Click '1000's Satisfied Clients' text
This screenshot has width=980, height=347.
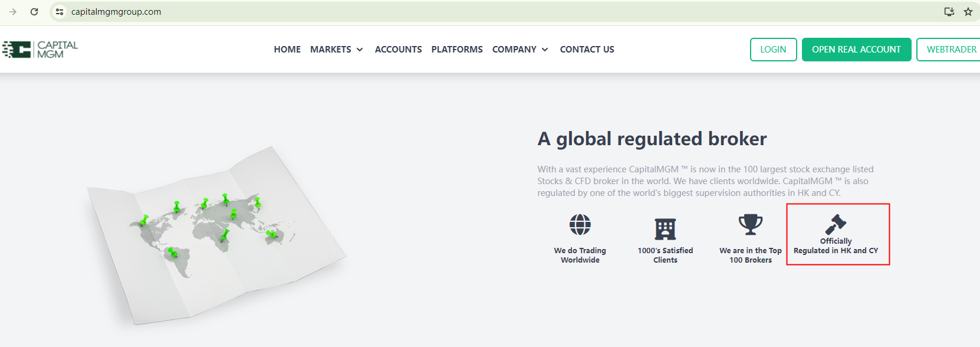(665, 256)
